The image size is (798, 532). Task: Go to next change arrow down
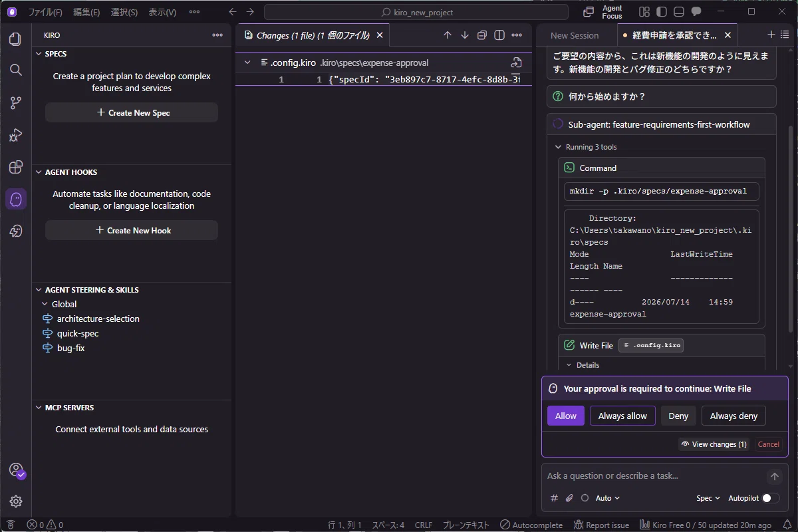click(x=465, y=35)
